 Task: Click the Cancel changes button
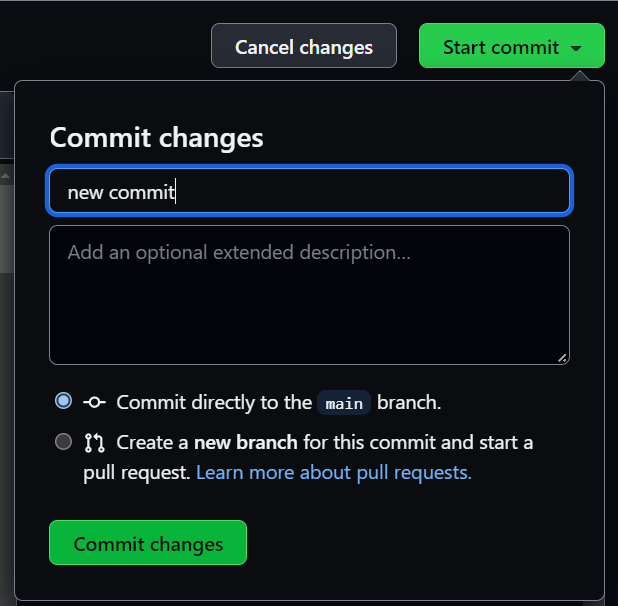pyautogui.click(x=304, y=46)
